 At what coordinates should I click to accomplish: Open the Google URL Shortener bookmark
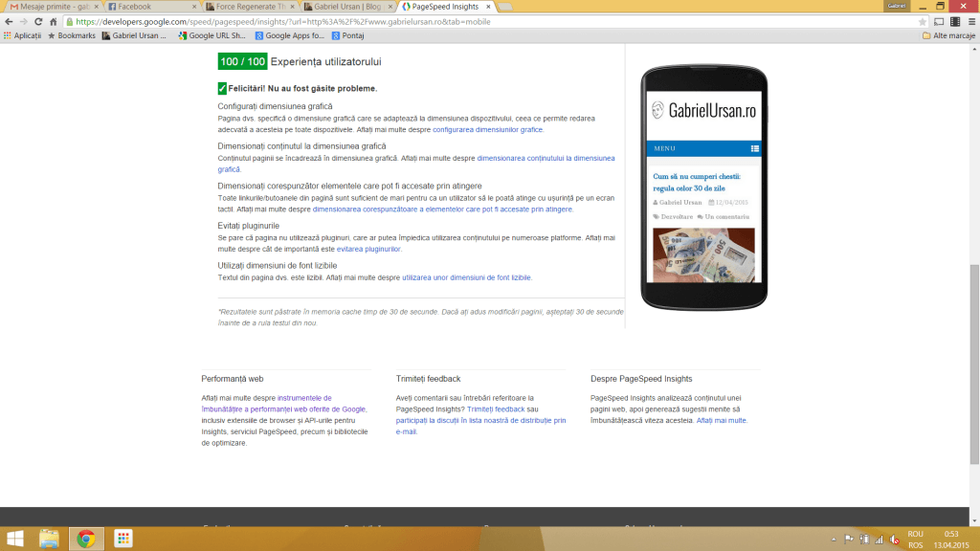point(212,35)
